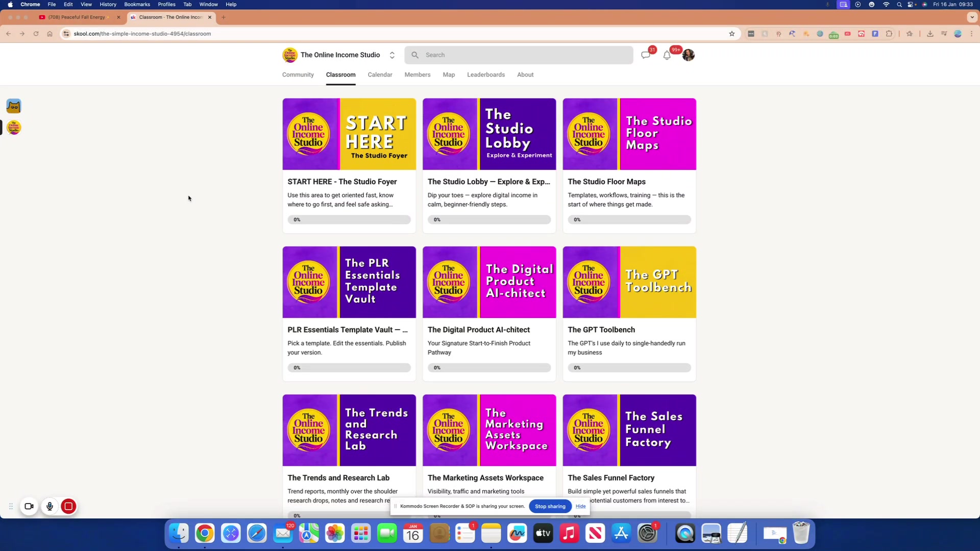Reload the page
Viewport: 980px width, 551px height.
coord(36,34)
